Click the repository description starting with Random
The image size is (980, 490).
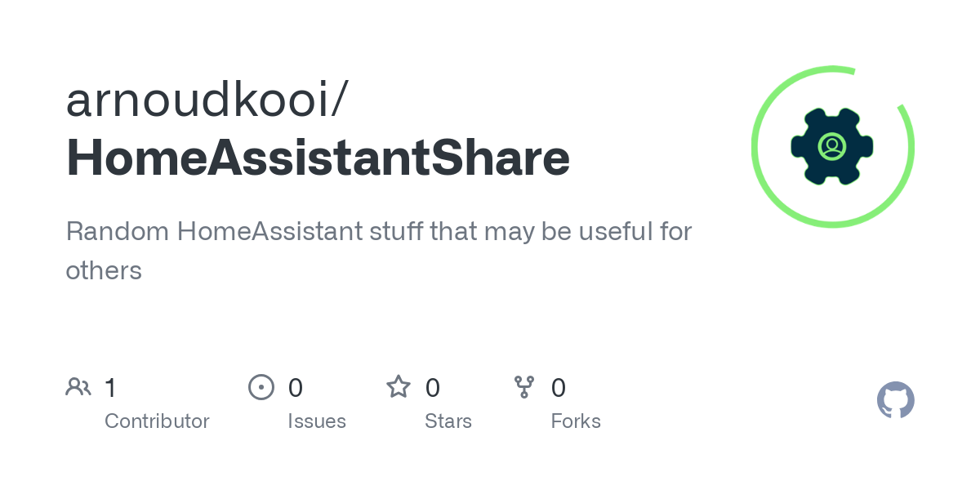click(379, 251)
